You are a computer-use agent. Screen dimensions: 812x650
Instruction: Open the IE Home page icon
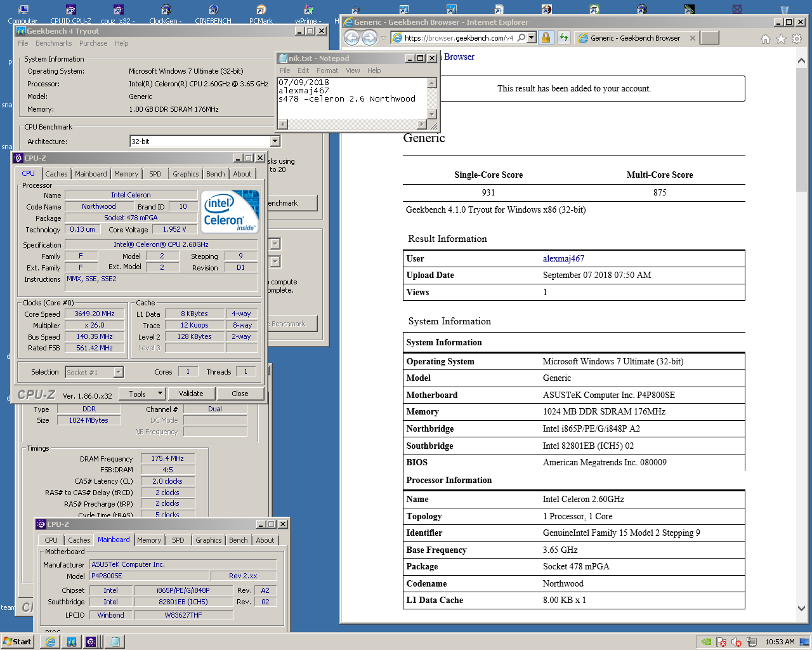[766, 39]
